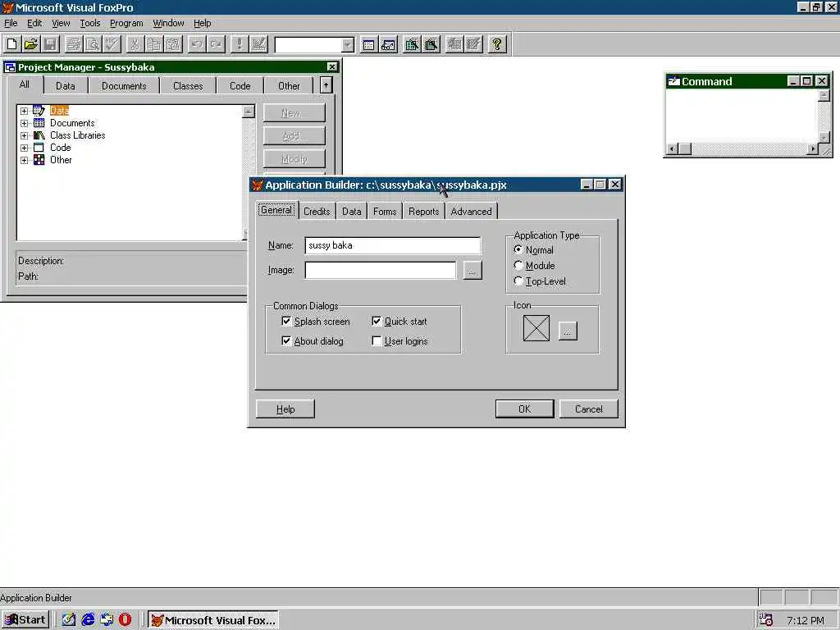
Task: Click Cancel in Application Builder
Action: tap(589, 409)
